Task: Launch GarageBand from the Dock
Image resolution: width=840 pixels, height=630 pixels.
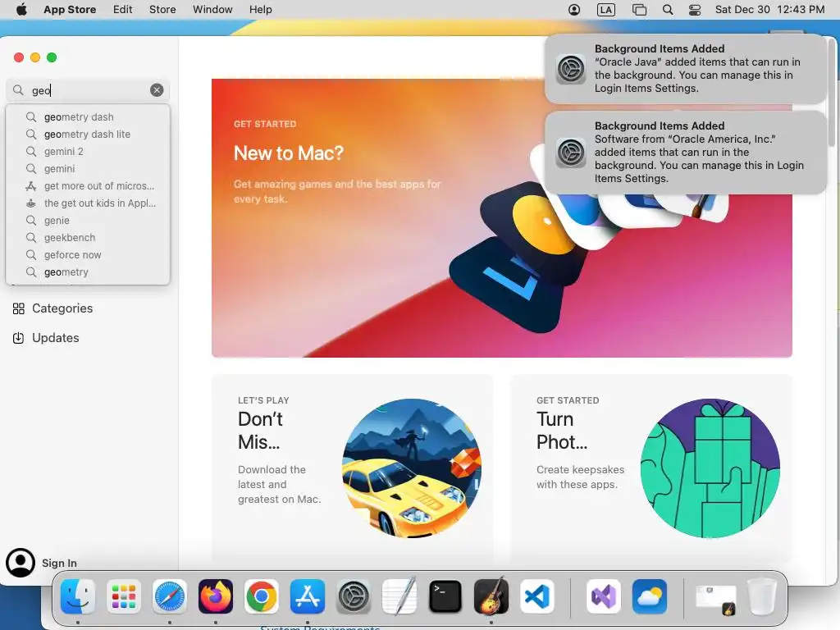Action: click(x=491, y=596)
